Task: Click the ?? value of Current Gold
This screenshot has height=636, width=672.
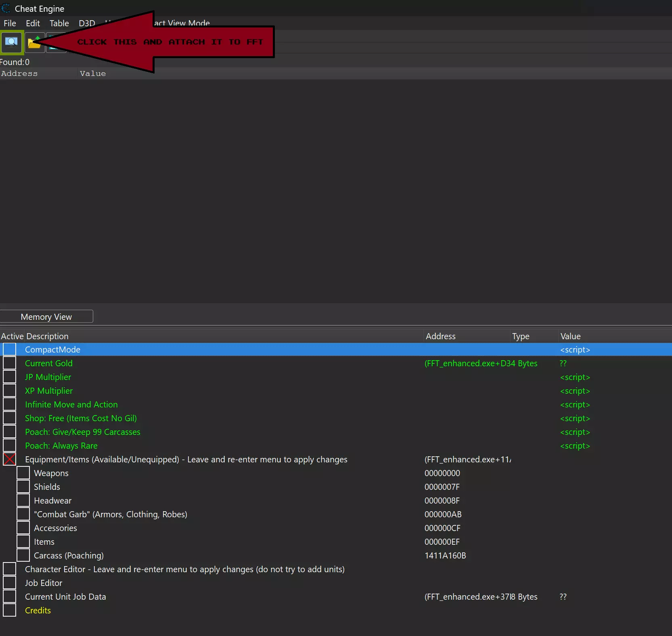Action: tap(563, 363)
